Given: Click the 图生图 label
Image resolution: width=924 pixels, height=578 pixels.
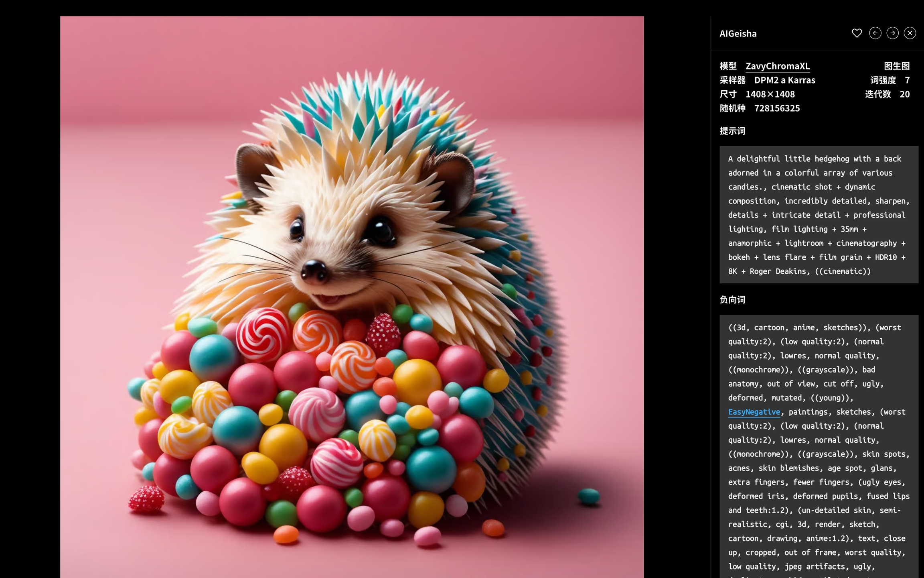Looking at the screenshot, I should coord(897,66).
